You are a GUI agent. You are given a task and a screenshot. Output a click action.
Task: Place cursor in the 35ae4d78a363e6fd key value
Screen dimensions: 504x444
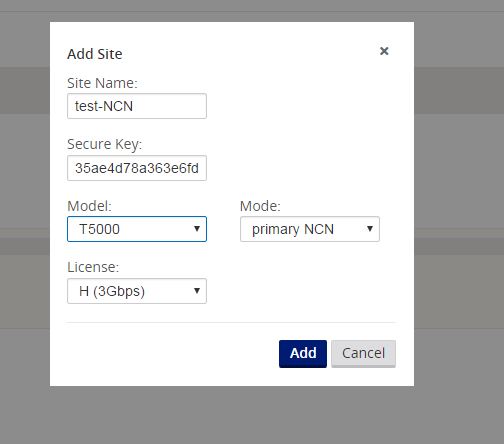click(x=137, y=168)
